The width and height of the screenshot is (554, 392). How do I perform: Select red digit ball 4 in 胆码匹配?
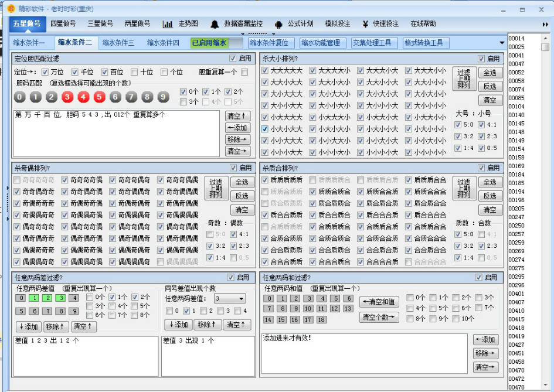[x=83, y=97]
